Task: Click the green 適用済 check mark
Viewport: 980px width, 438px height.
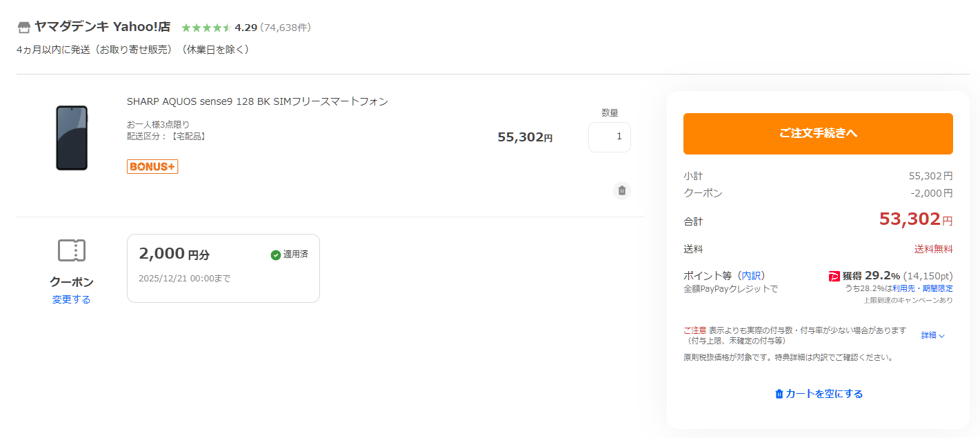Action: click(x=276, y=255)
